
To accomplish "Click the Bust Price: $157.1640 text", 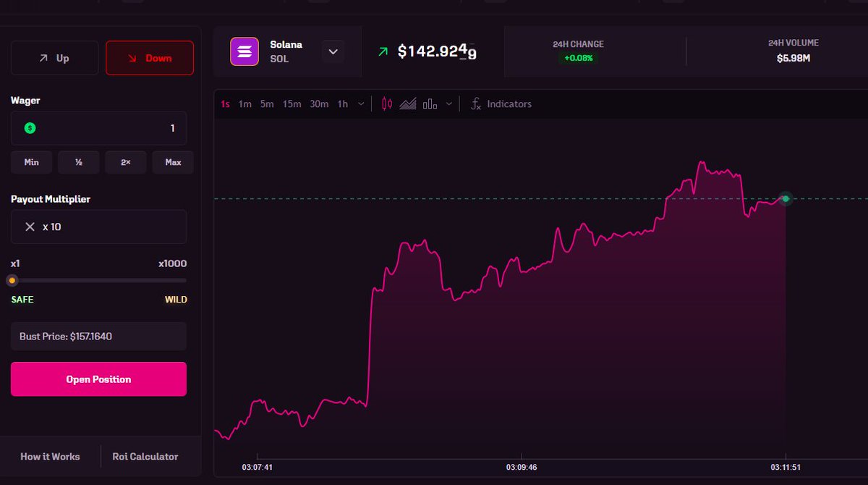I will 66,337.
